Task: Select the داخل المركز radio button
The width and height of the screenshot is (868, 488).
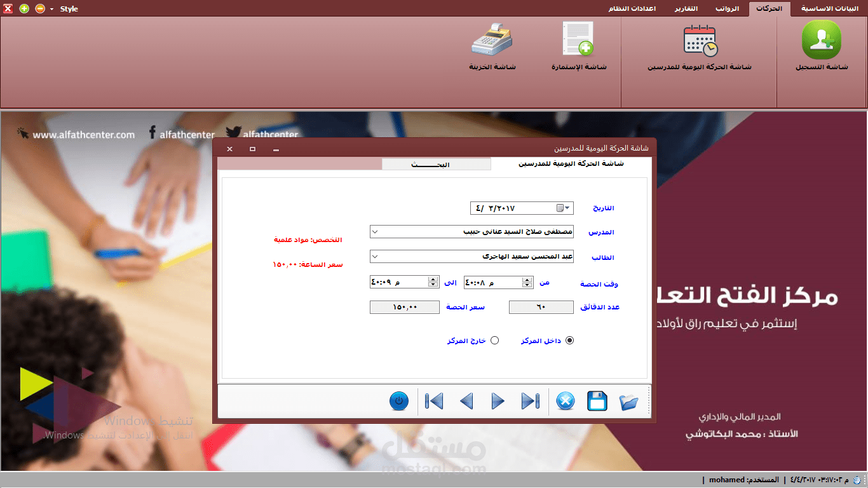Action: tap(569, 340)
